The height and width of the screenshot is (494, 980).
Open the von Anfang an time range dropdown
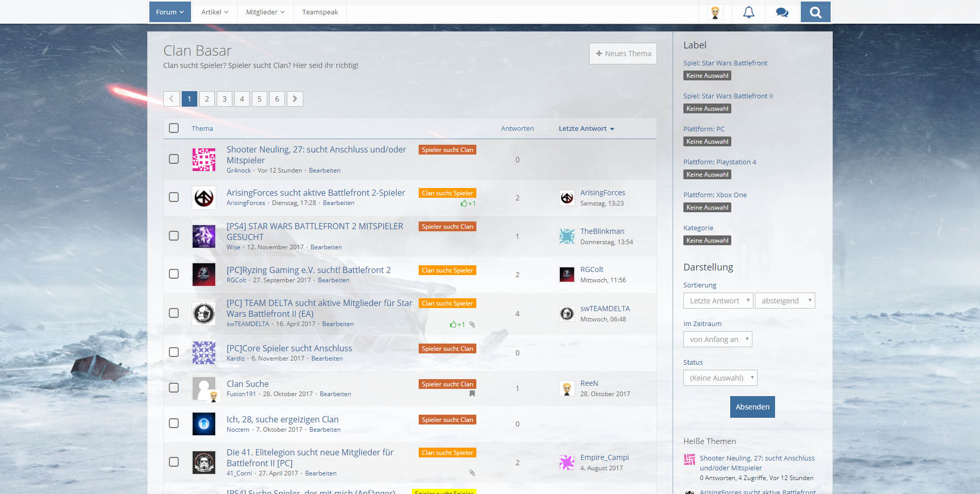pos(717,339)
